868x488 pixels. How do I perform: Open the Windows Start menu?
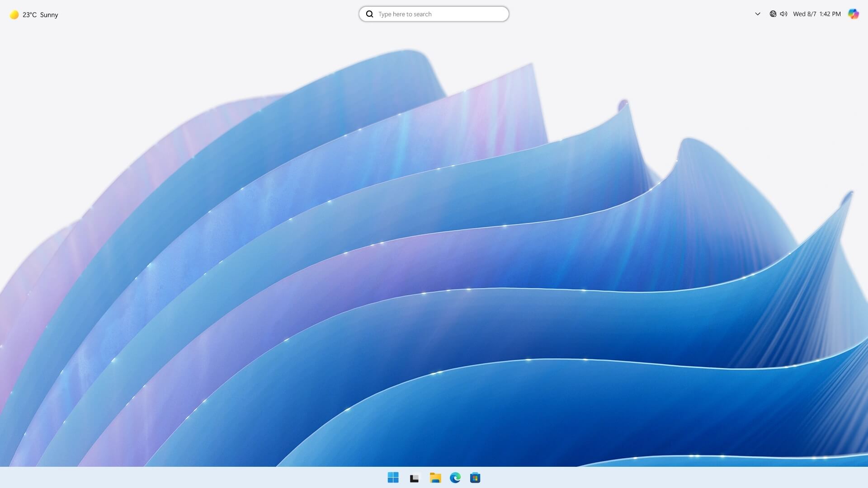point(393,478)
